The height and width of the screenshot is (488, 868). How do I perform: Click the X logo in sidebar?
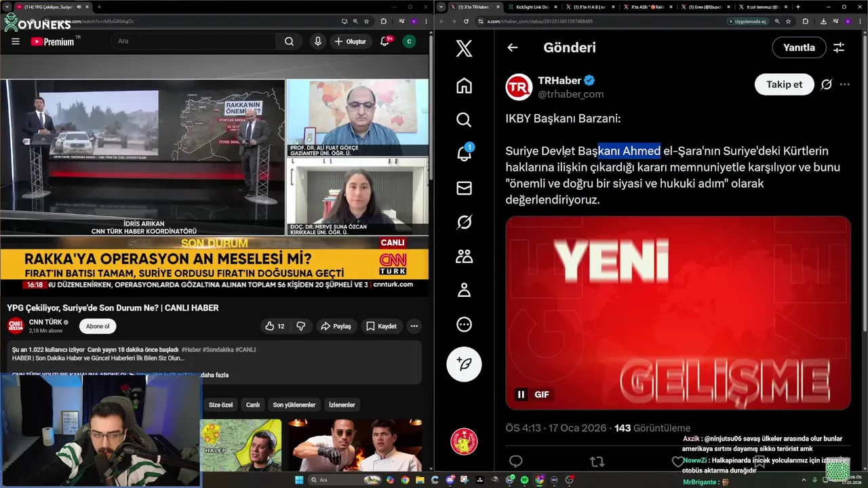click(464, 48)
